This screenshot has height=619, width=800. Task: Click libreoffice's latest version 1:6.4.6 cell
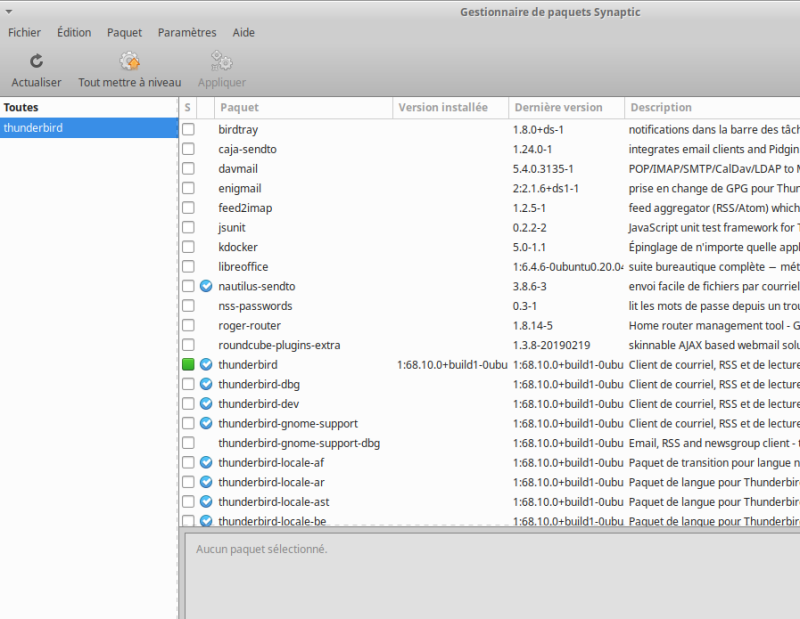[x=568, y=267]
